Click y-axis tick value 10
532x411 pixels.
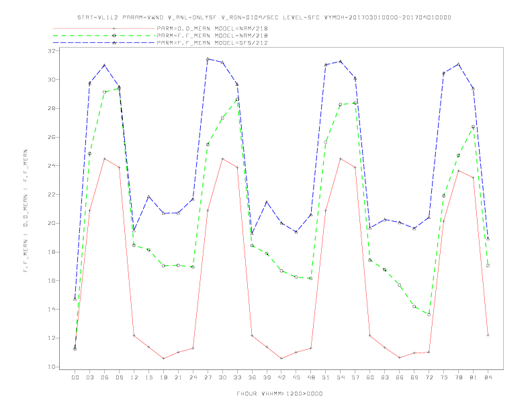(52, 367)
